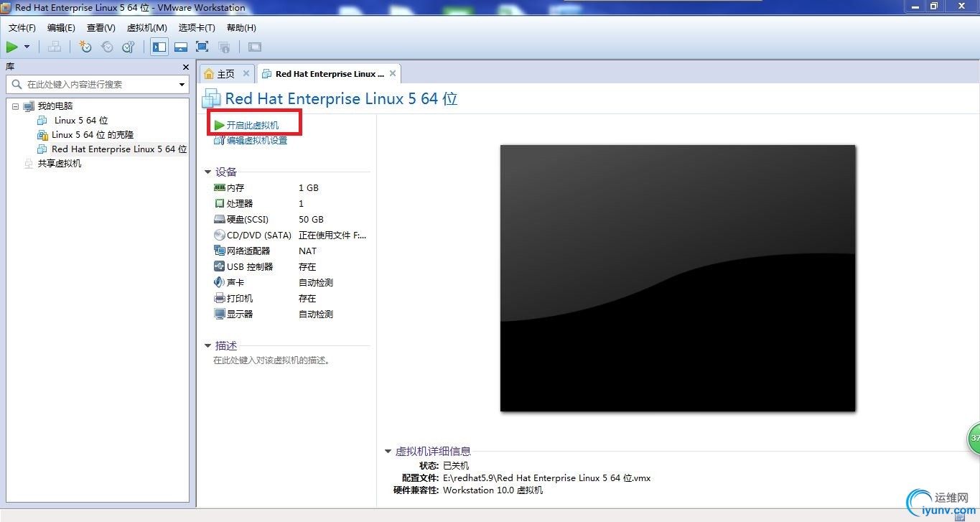Viewport: 980px width, 522px height.
Task: Click the USB 控制器 device icon
Action: [x=220, y=266]
